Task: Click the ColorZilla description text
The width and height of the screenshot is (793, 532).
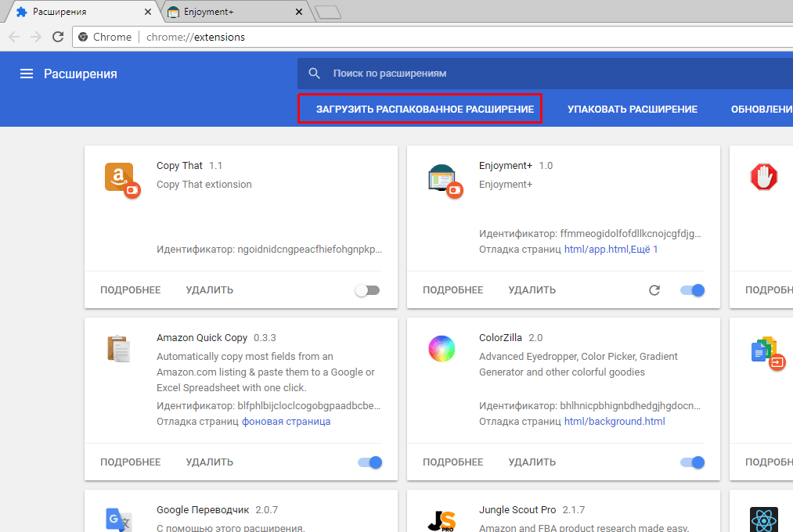Action: 578,365
